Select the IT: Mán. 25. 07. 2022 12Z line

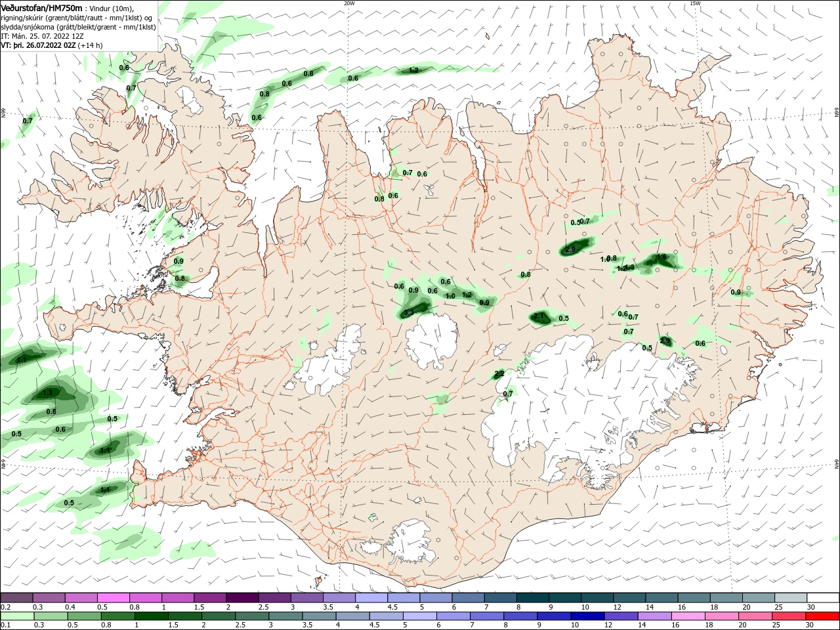coord(42,36)
